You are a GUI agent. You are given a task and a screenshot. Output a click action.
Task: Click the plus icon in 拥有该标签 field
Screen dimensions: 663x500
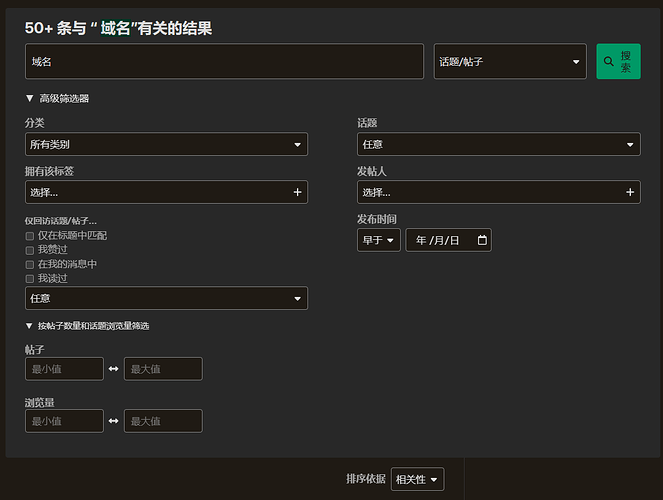297,192
